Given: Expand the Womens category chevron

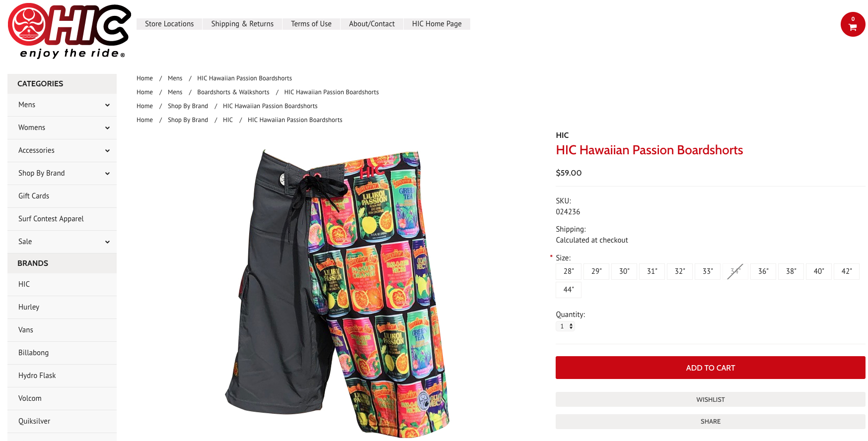Looking at the screenshot, I should (107, 128).
